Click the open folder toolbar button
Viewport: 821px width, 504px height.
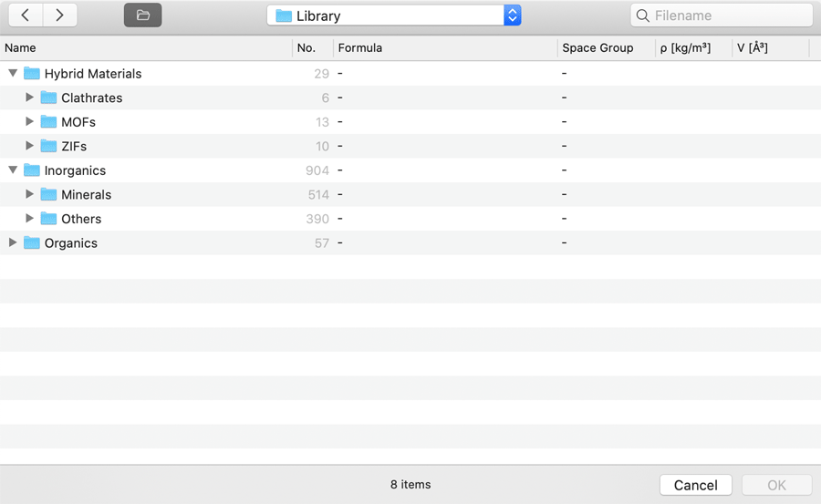[143, 15]
